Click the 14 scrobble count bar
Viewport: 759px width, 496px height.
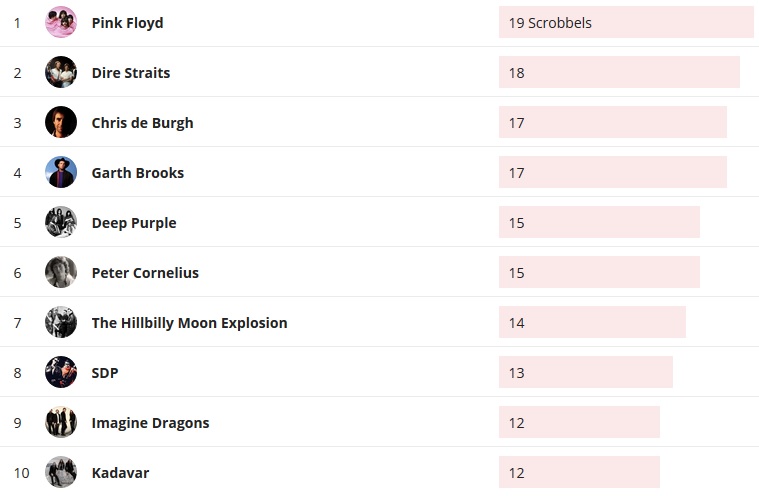[x=592, y=322]
